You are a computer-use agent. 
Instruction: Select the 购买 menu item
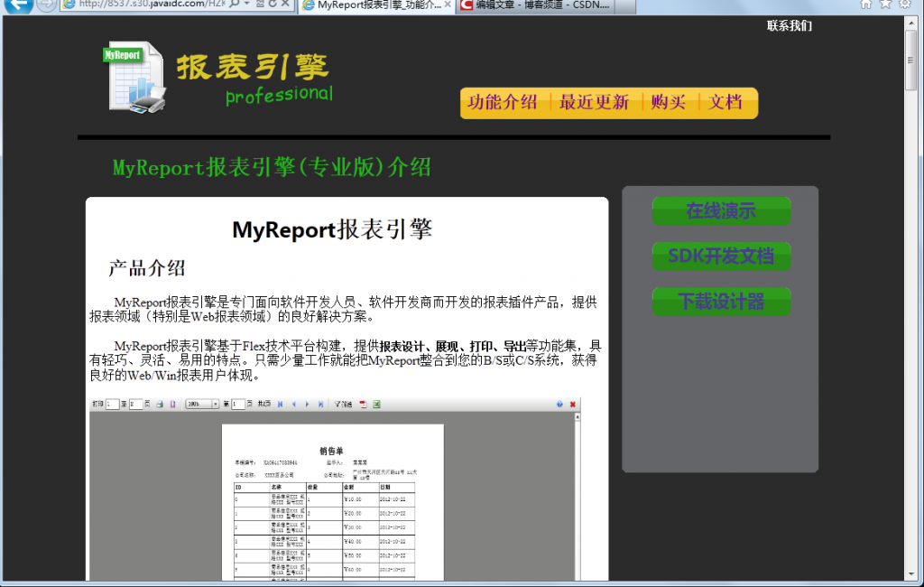tap(669, 103)
